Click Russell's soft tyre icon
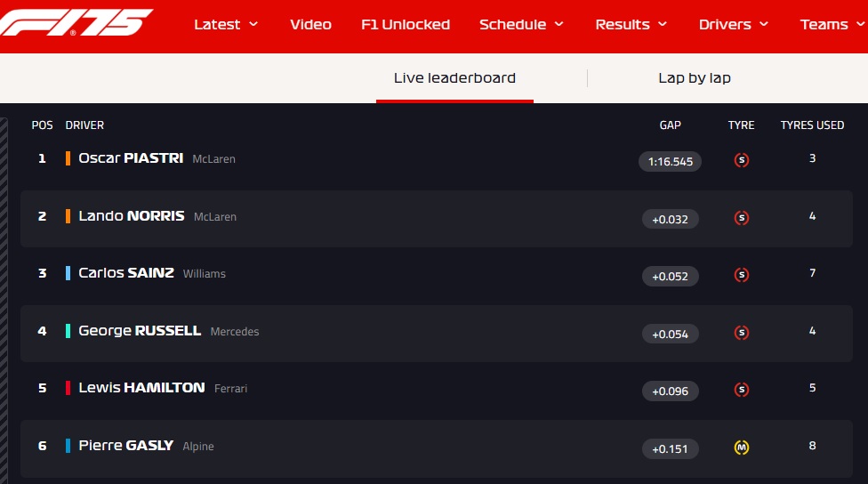This screenshot has height=484, width=868. point(741,333)
